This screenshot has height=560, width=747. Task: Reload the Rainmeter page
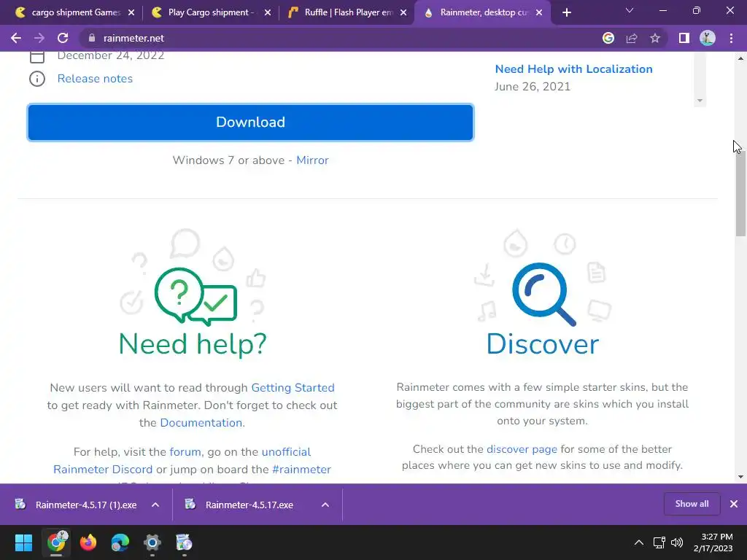[63, 38]
